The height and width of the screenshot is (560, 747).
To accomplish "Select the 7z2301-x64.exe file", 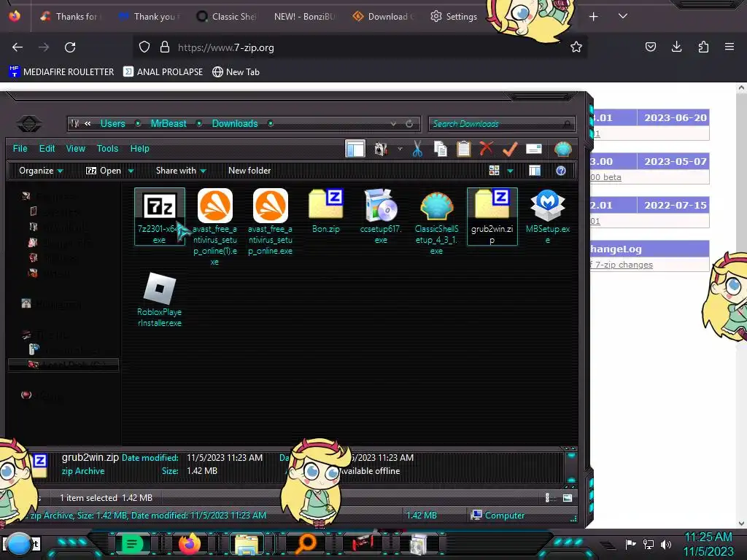I will 159,216.
